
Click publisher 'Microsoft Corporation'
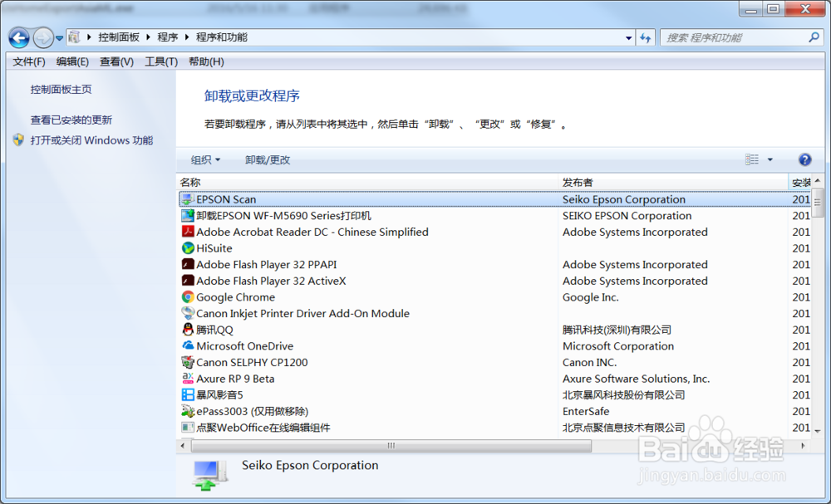pos(618,346)
